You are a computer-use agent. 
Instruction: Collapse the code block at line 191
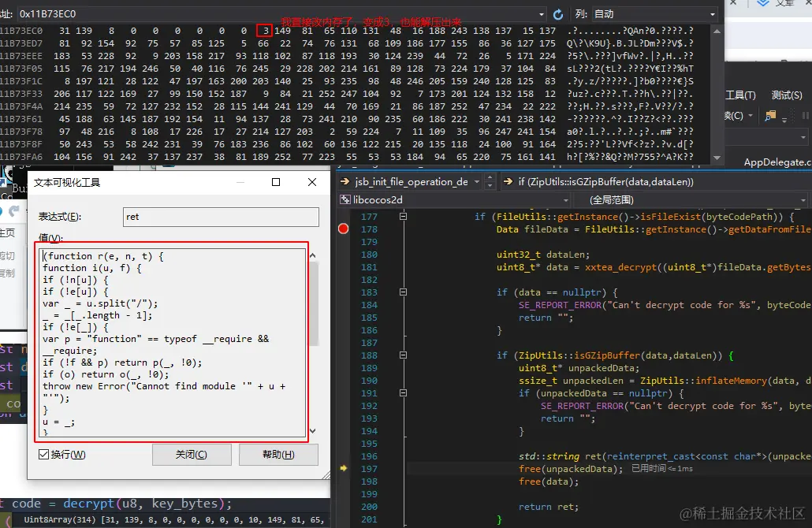click(x=403, y=393)
